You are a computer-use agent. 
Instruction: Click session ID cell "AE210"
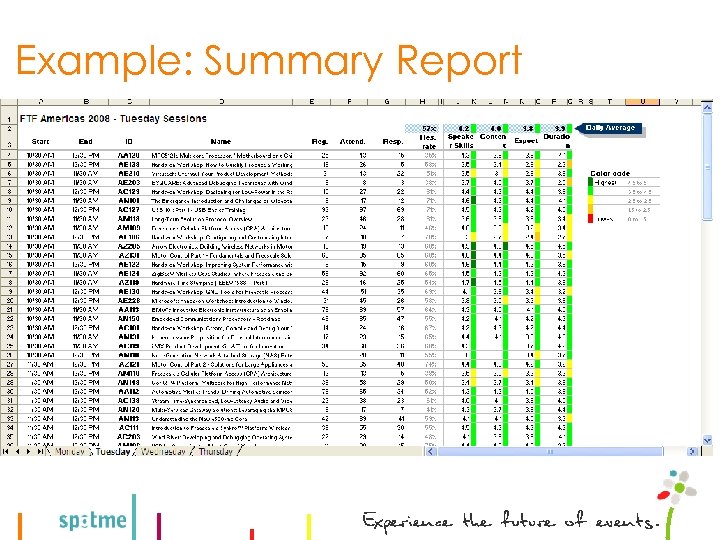[x=129, y=174]
